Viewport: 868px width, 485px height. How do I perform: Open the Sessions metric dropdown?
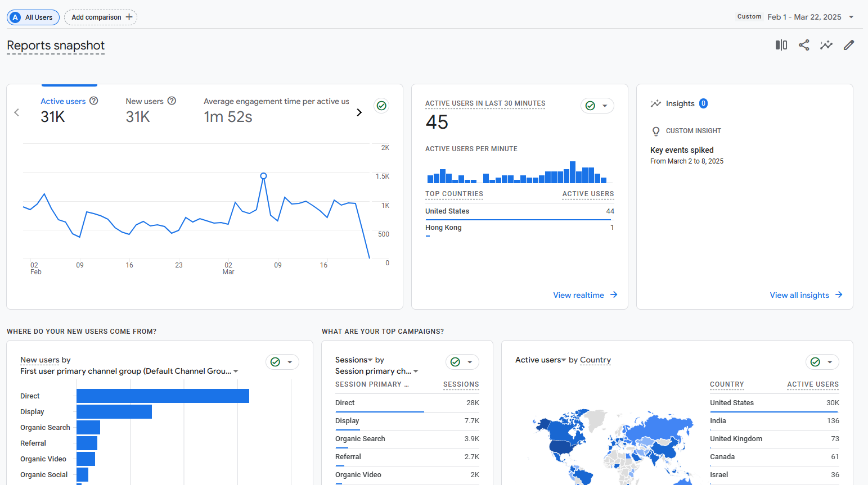[x=371, y=360]
